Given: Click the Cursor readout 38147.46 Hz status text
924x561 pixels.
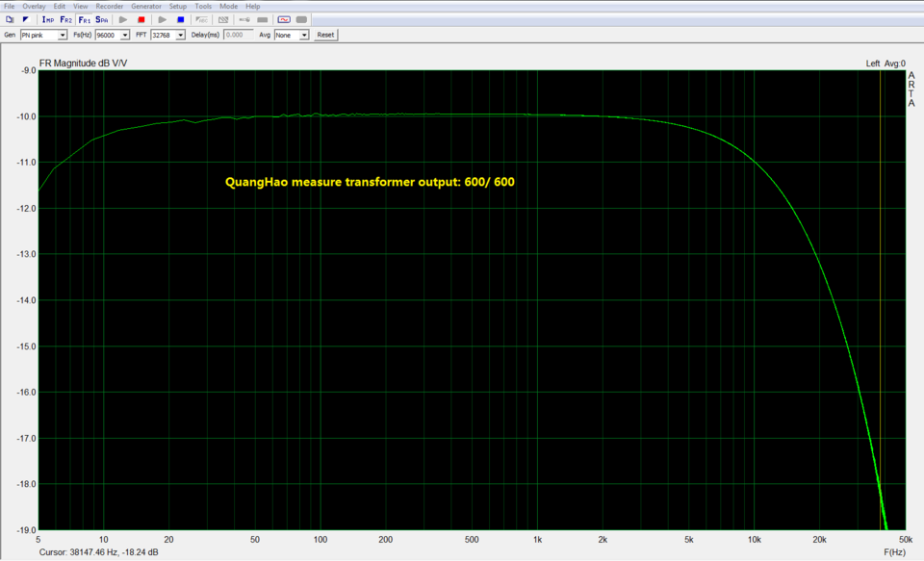Looking at the screenshot, I should tap(98, 552).
